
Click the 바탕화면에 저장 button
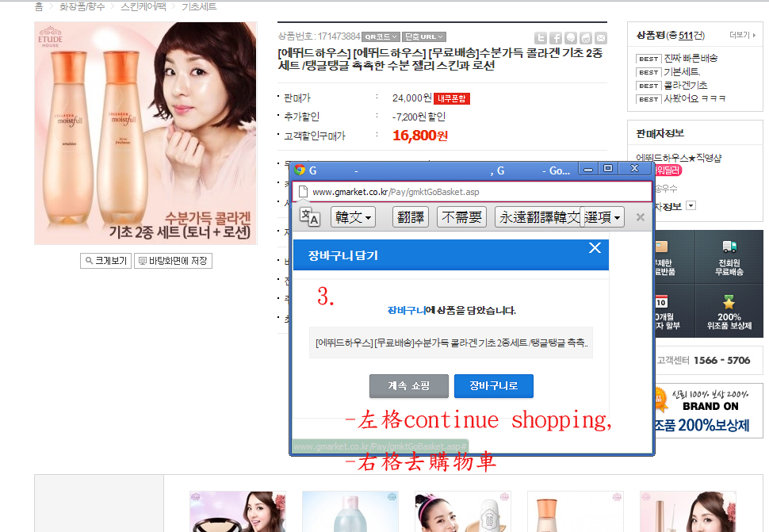173,261
